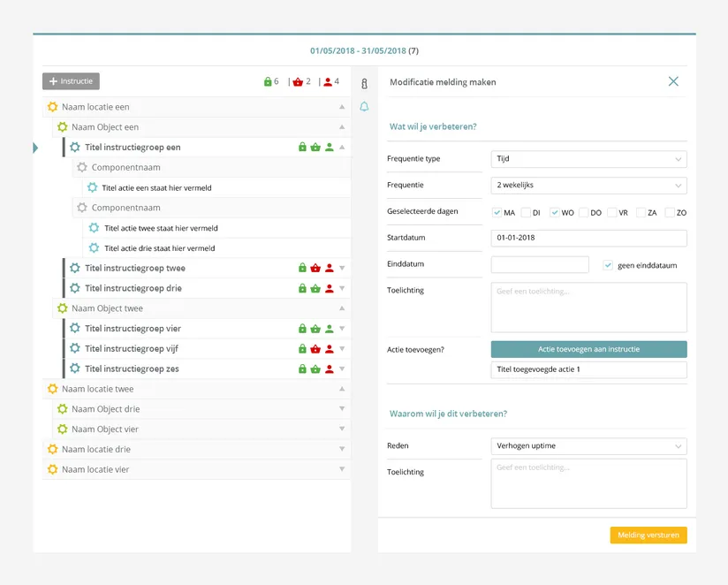Viewport: 728px width, 585px height.
Task: Click the green lock icon showing 6
Action: [268, 82]
